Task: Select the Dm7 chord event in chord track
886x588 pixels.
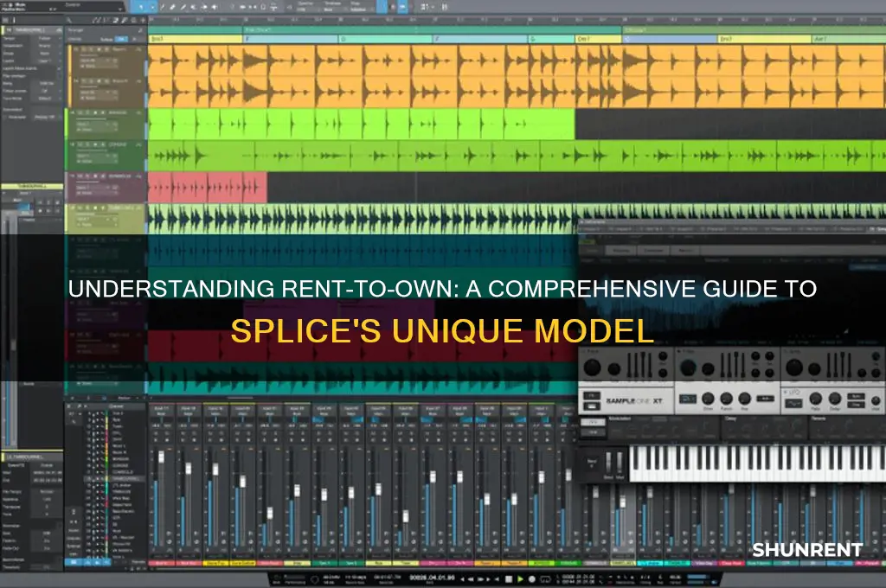Action: click(598, 39)
